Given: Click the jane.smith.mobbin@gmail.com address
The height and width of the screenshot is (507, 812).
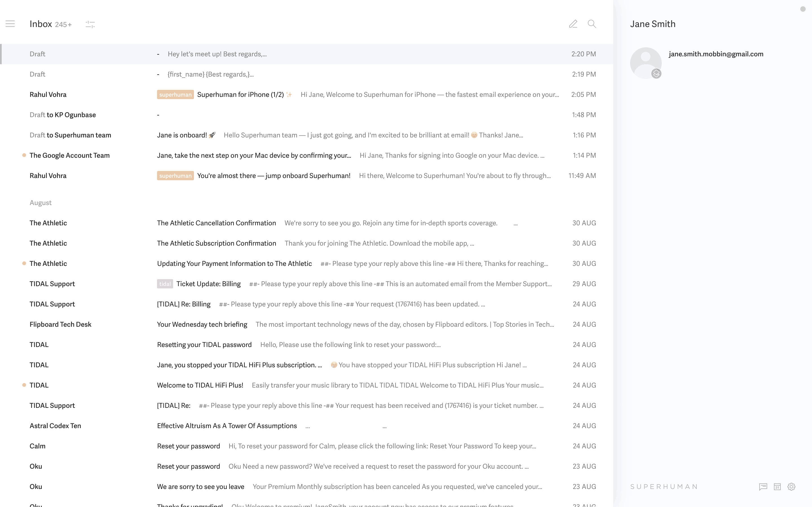Looking at the screenshot, I should 716,54.
